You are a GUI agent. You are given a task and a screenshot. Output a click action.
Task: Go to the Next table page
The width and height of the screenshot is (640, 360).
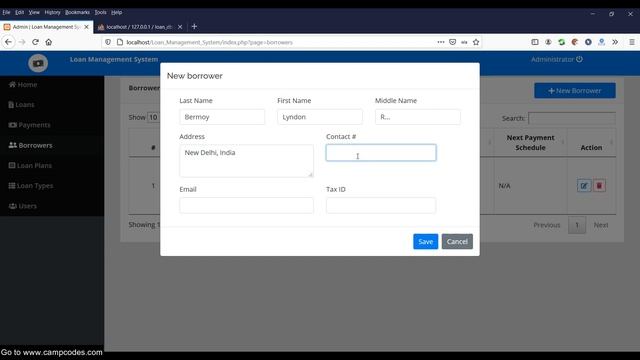pos(600,225)
